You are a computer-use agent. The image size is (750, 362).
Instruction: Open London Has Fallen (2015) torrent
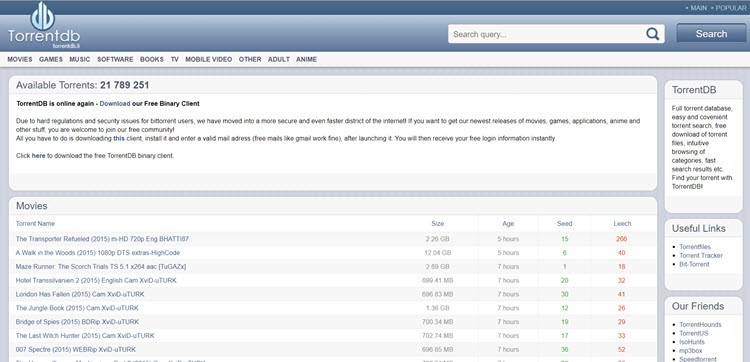click(80, 294)
